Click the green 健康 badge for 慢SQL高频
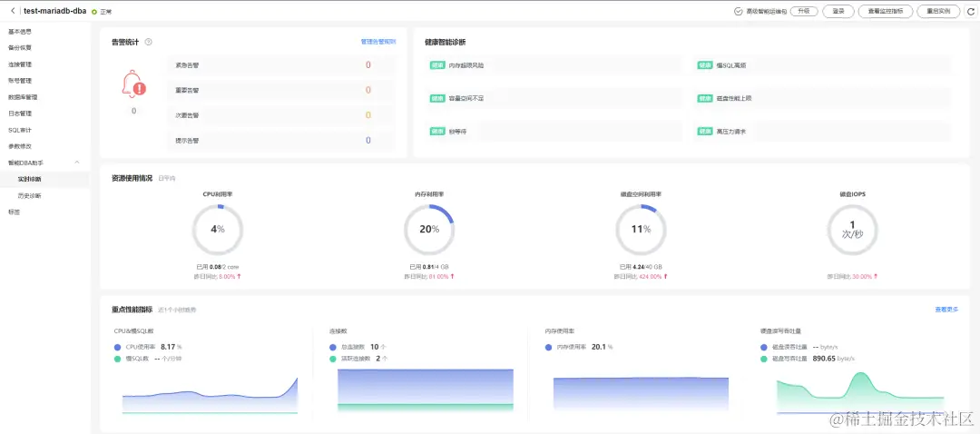980x434 pixels. tap(705, 65)
